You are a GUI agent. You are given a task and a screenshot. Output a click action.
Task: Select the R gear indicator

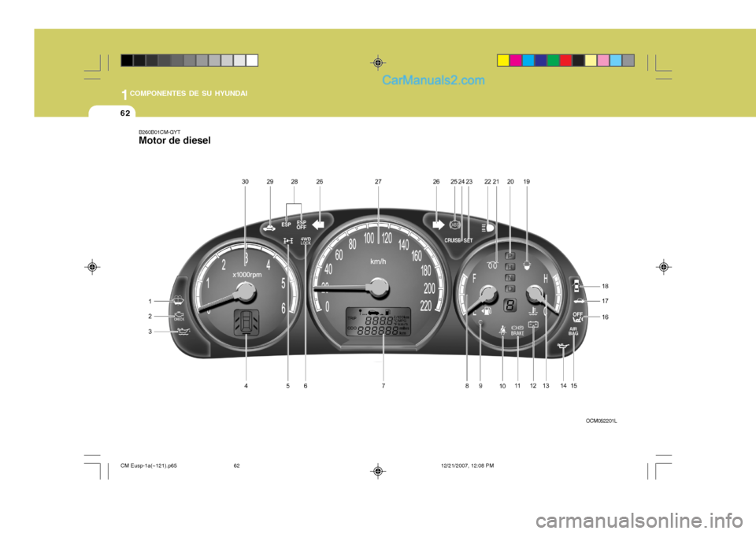[510, 267]
